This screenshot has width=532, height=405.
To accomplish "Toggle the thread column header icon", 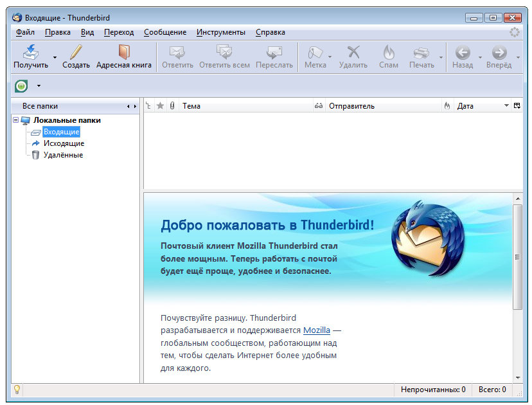I will [148, 106].
